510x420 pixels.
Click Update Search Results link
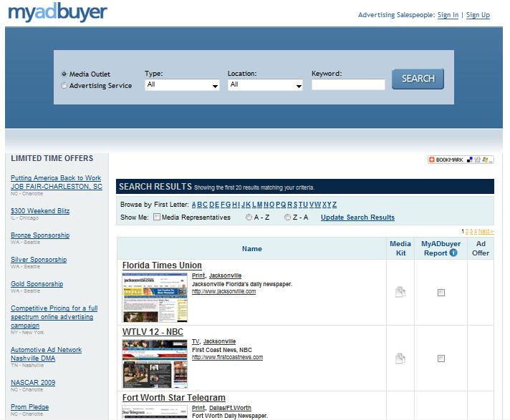pyautogui.click(x=357, y=218)
